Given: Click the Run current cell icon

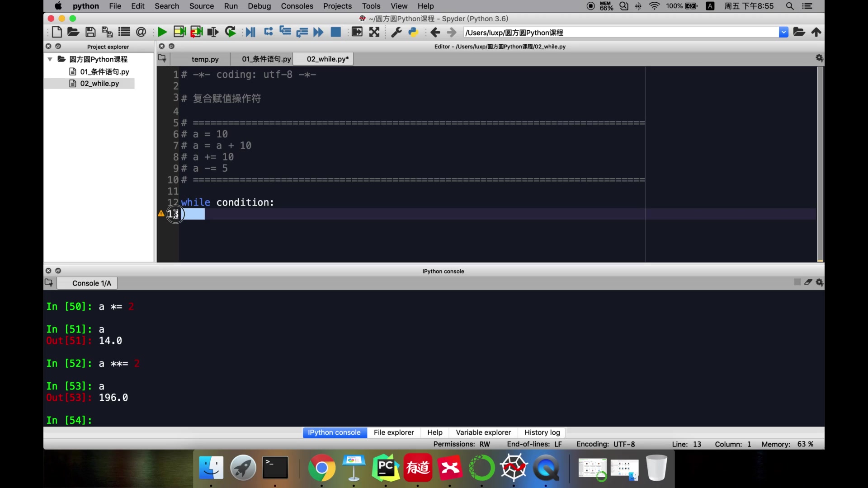Looking at the screenshot, I should 179,32.
